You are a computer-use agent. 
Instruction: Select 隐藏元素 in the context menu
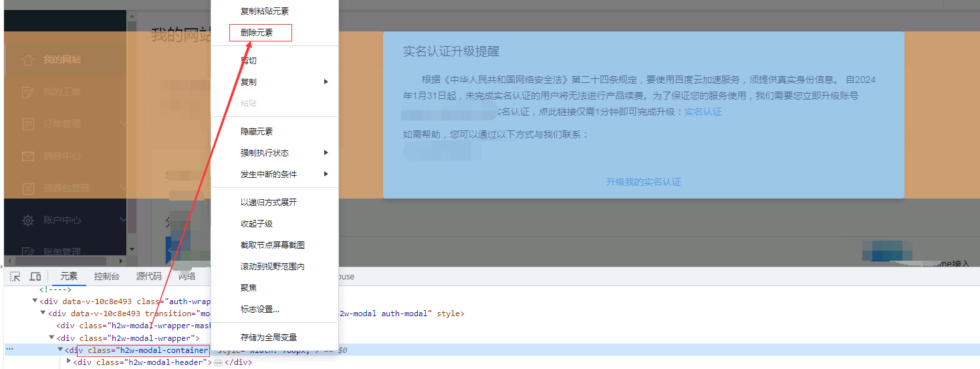pyautogui.click(x=257, y=132)
